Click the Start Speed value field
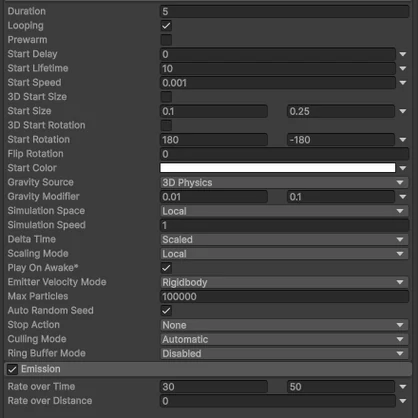Image resolution: width=418 pixels, height=418 pixels. click(278, 83)
